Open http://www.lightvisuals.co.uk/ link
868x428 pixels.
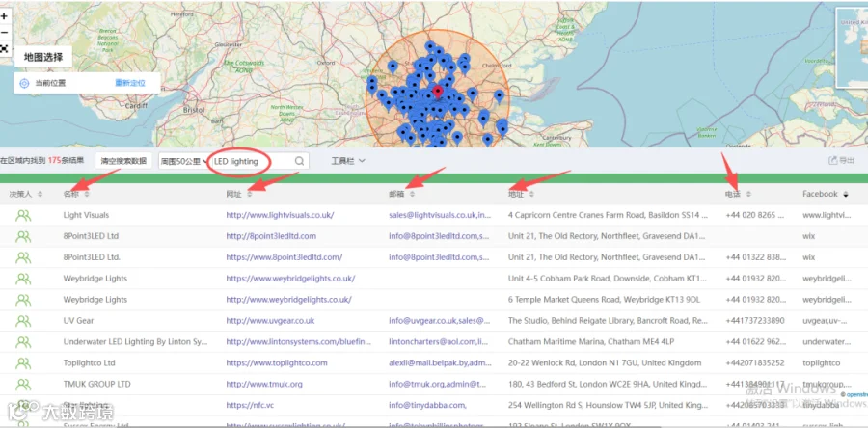[280, 215]
